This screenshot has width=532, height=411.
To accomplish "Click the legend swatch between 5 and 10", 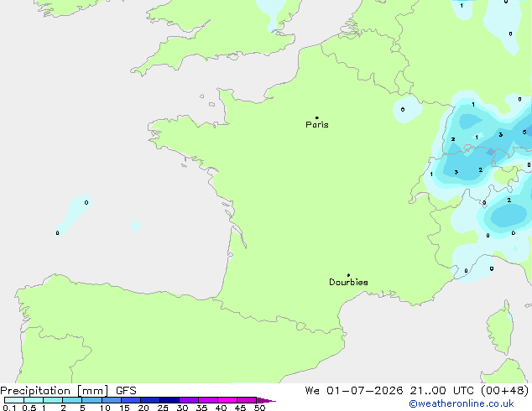I will [x=92, y=400].
